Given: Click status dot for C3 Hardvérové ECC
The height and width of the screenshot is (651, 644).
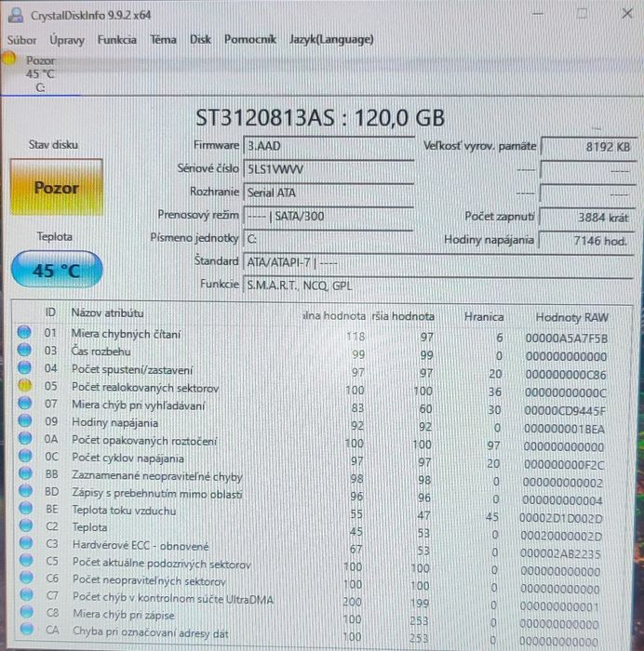Looking at the screenshot, I should coord(26,542).
